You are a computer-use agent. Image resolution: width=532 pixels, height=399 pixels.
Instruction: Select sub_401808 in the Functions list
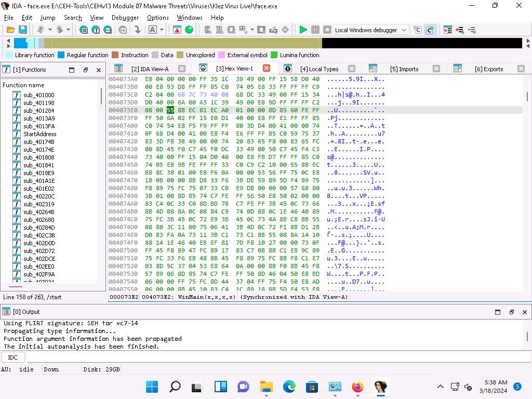coord(38,157)
